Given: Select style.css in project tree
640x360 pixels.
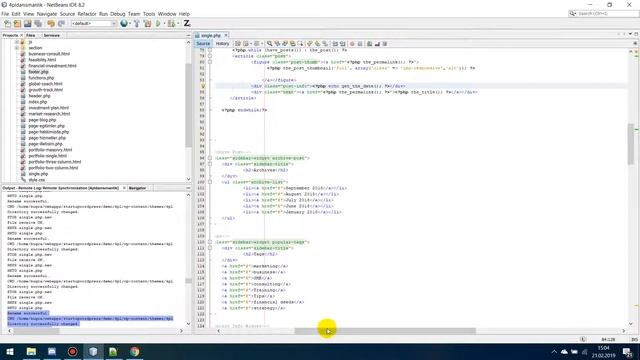Looking at the screenshot, I should [x=36, y=180].
